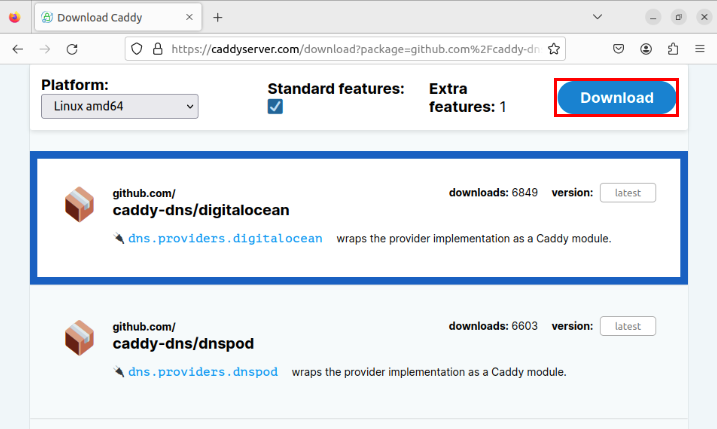
Task: Open the dns.providers.digitalocean module link
Action: [225, 238]
